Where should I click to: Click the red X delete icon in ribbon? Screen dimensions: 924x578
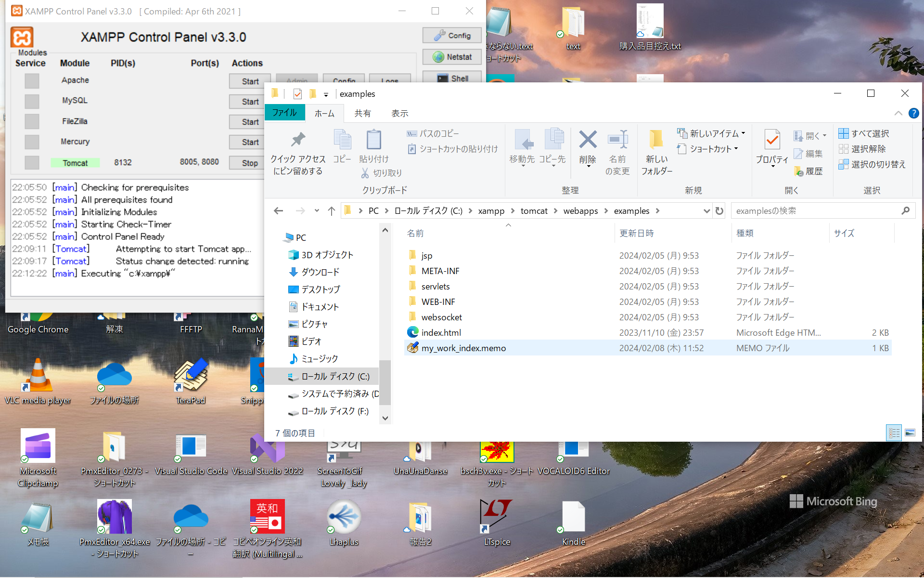point(588,140)
